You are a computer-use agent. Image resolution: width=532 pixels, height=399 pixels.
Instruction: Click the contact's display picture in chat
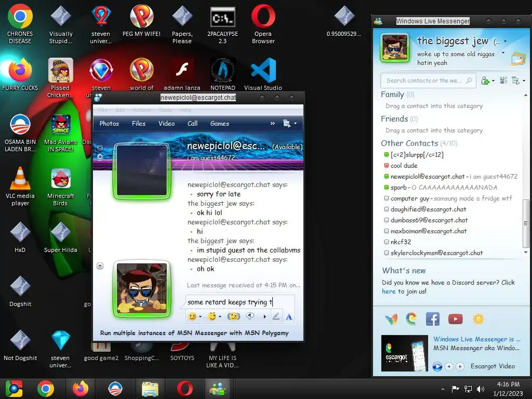[x=142, y=170]
